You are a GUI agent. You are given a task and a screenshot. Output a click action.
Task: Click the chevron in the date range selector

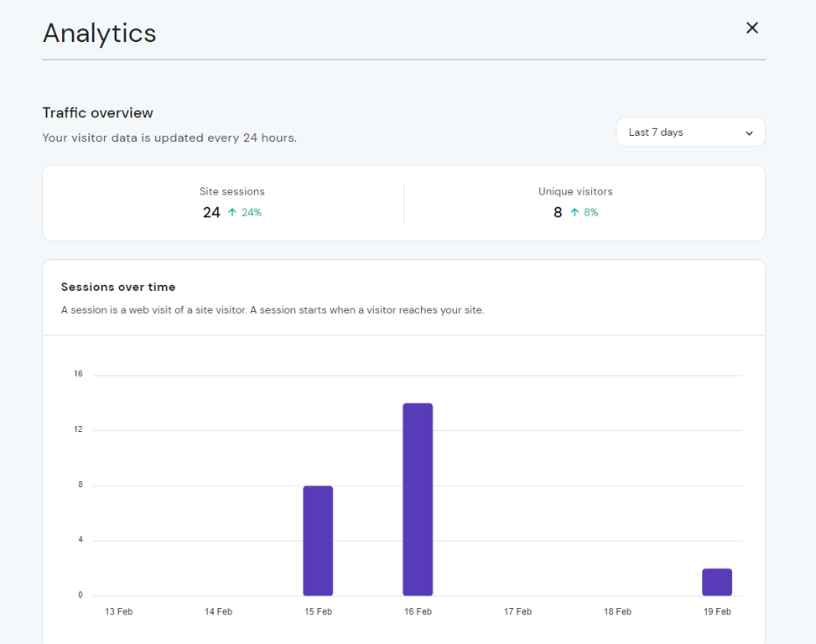[750, 132]
